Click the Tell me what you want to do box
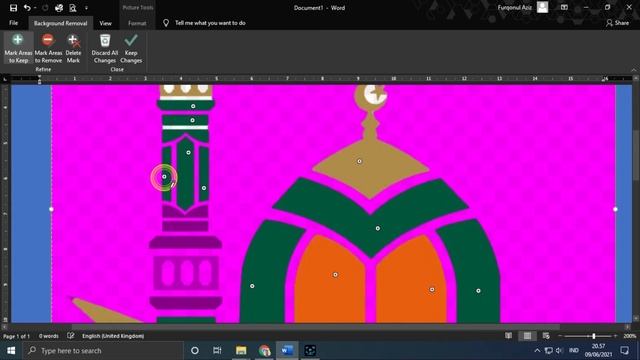Screen dimensions: 640x360 pyautogui.click(x=210, y=23)
